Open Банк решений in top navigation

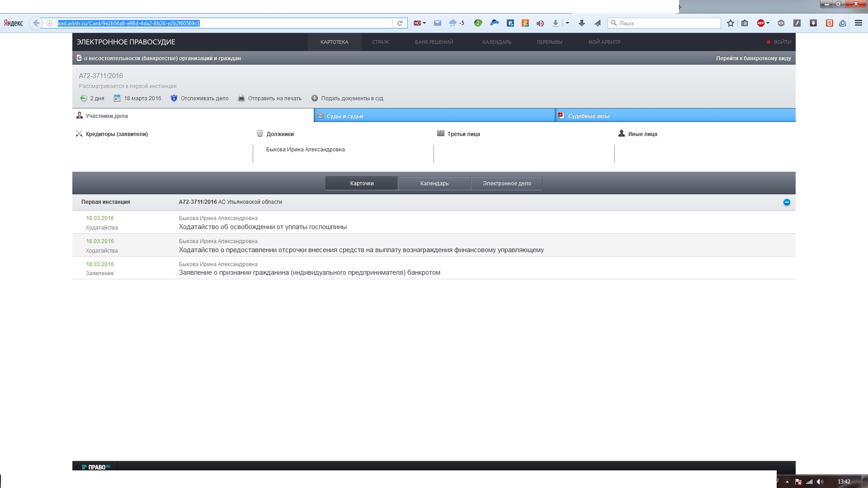tap(434, 42)
